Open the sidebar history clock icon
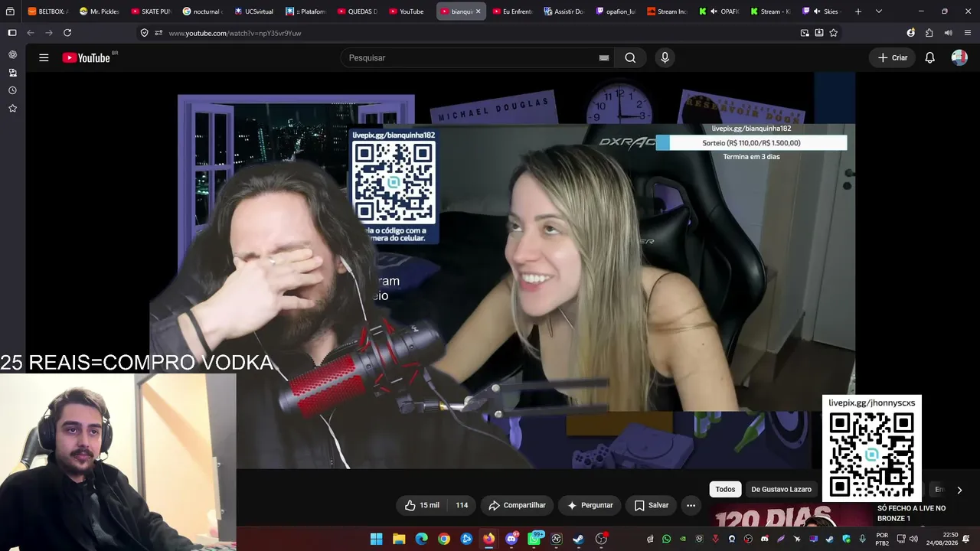Image resolution: width=980 pixels, height=551 pixels. click(x=12, y=90)
